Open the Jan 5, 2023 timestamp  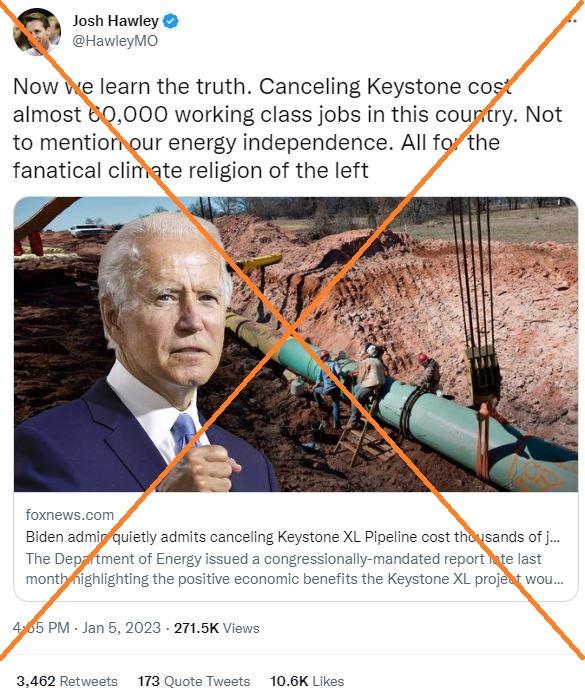click(121, 628)
